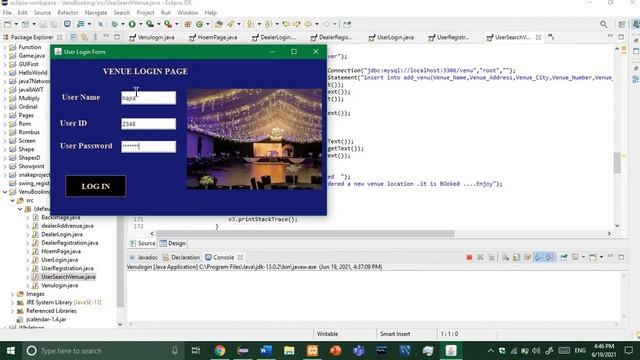Click Collapse All in Package Explorer
The height and width of the screenshot is (360, 640).
(74, 37)
